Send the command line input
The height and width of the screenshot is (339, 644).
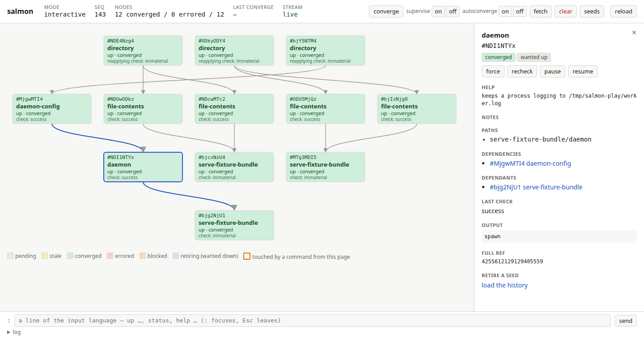tap(626, 321)
